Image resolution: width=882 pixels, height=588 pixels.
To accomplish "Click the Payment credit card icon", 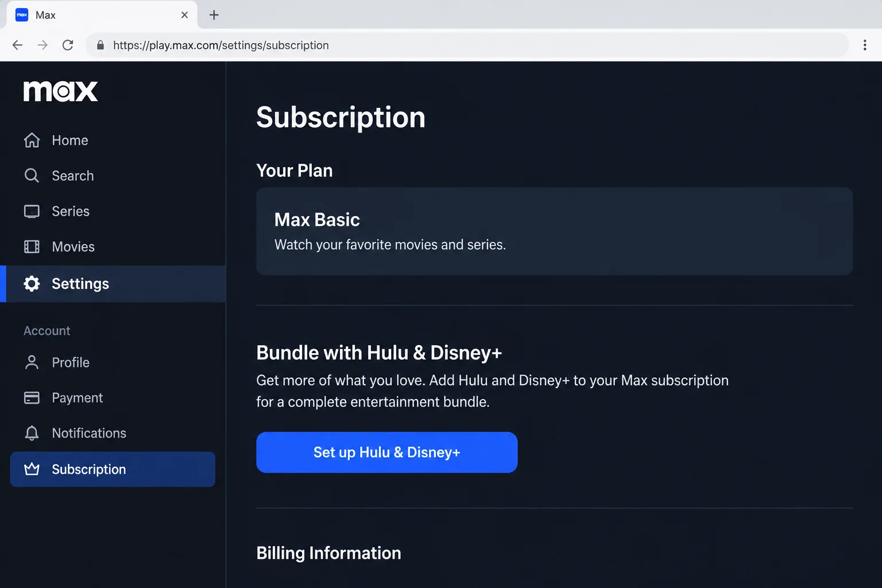I will point(32,398).
